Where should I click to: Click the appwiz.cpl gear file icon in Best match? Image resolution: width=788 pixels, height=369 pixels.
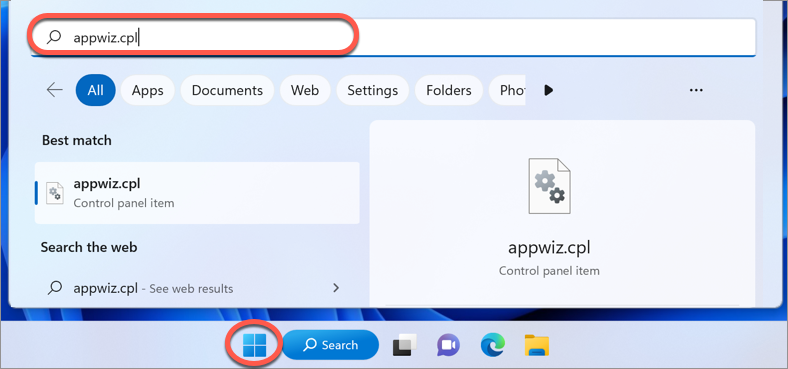(54, 193)
